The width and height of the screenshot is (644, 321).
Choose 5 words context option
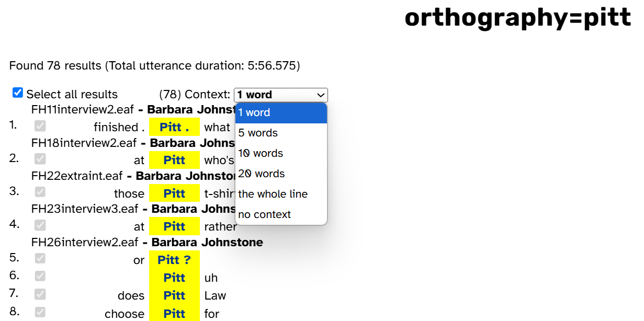click(281, 133)
